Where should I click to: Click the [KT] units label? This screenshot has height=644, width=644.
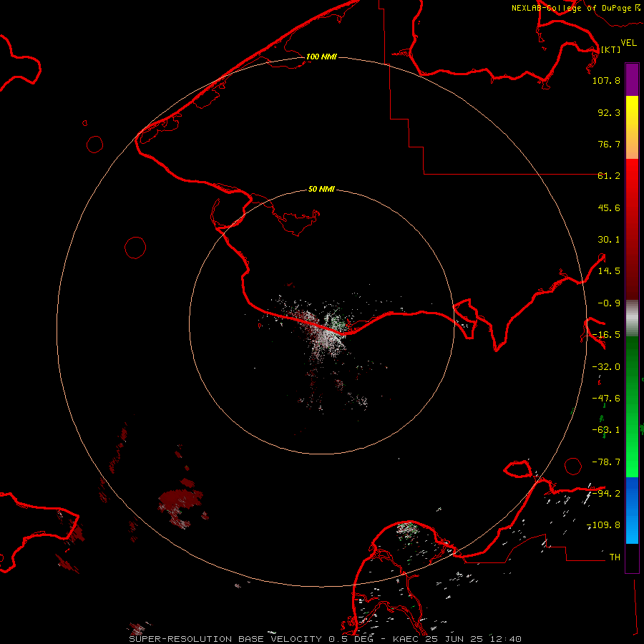pyautogui.click(x=611, y=49)
